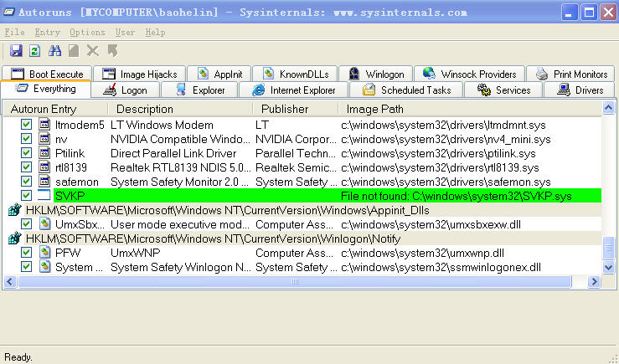Uncheck the safemon entry checkbox
Screen dimensions: 619x364
point(26,182)
